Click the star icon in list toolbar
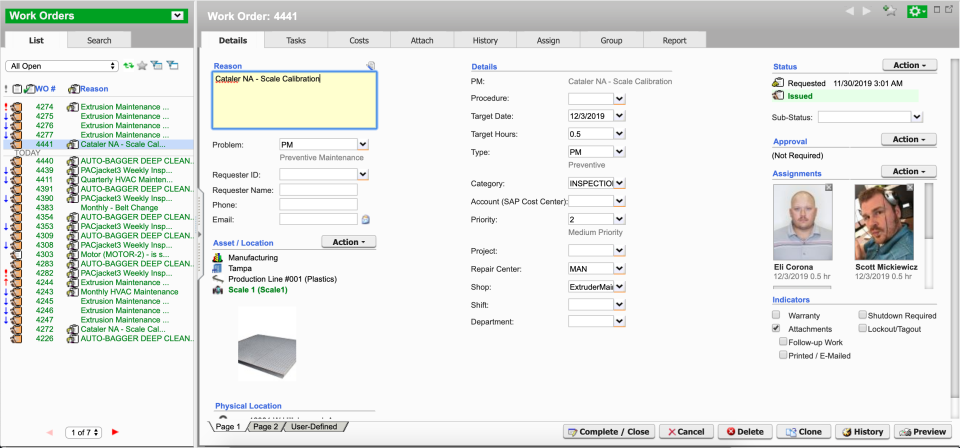 (142, 66)
